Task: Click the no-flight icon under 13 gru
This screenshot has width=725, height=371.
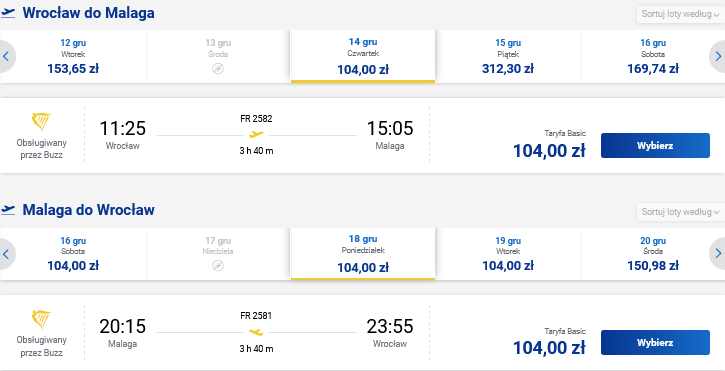Action: 218,68
